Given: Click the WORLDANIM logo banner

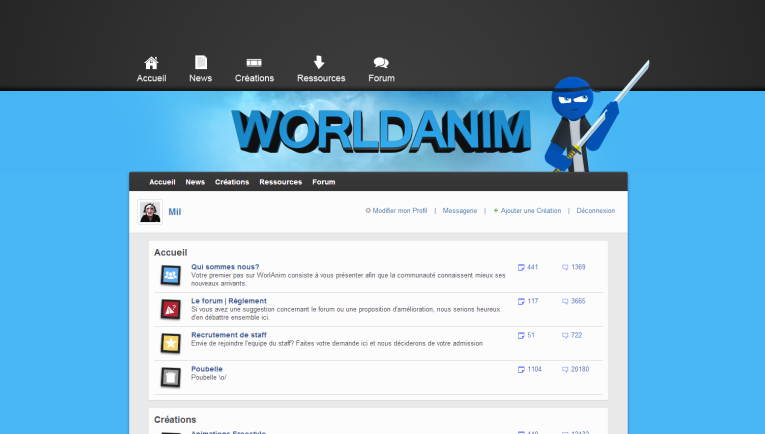Looking at the screenshot, I should 381,131.
